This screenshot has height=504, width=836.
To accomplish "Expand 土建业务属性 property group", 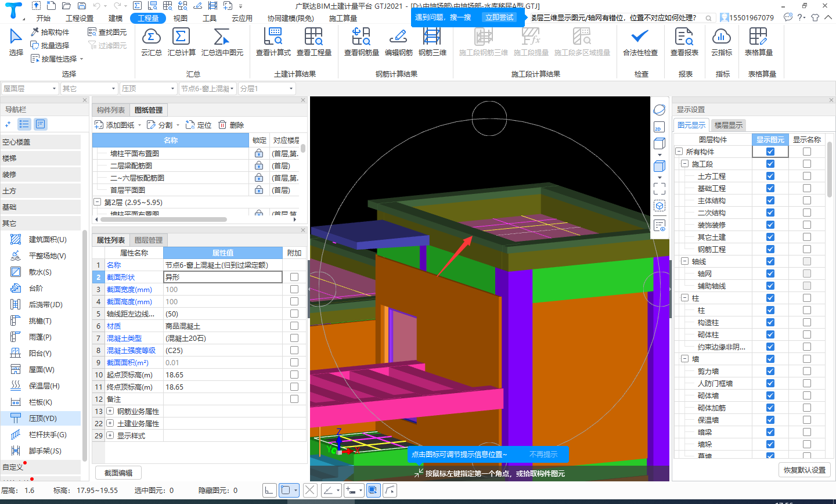I will (x=110, y=423).
